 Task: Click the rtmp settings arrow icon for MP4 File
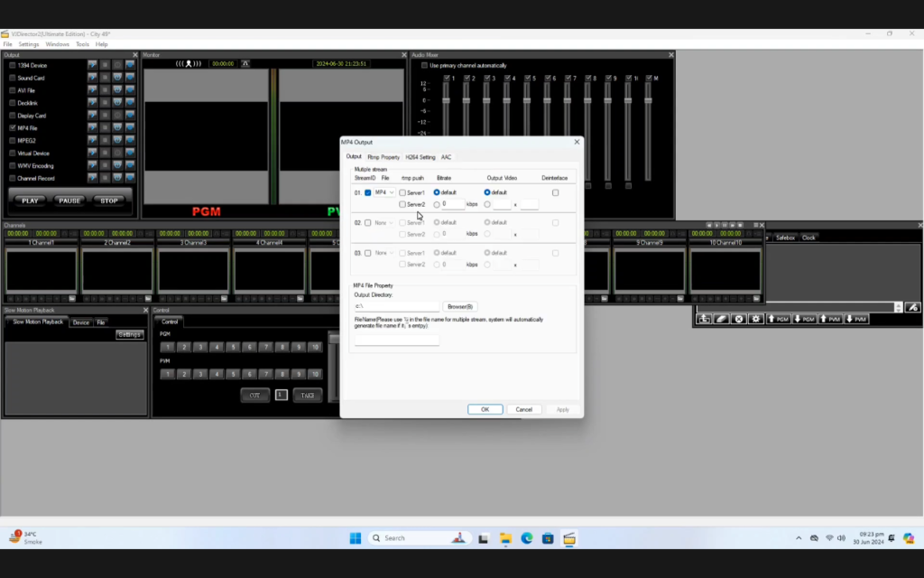[93, 127]
